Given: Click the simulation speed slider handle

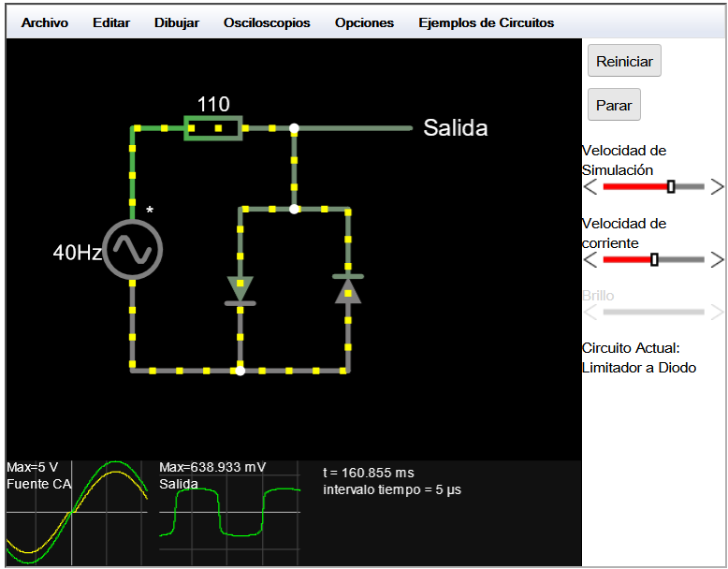Looking at the screenshot, I should pyautogui.click(x=671, y=187).
